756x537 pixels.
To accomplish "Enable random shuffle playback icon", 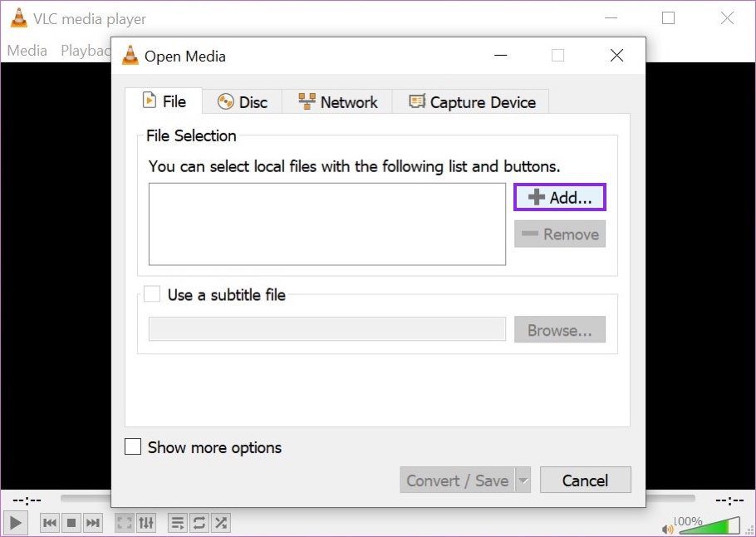I will pos(220,523).
